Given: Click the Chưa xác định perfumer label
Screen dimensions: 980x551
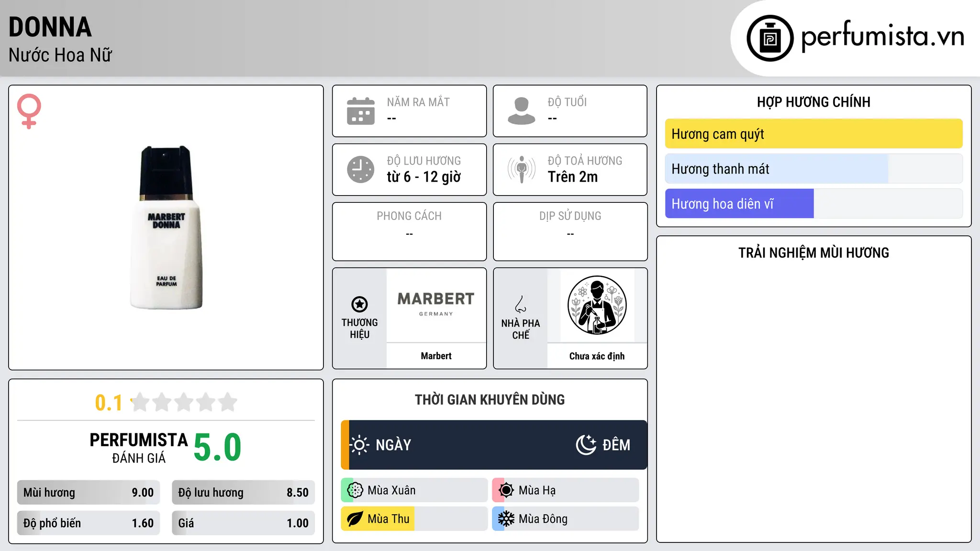Looking at the screenshot, I should click(x=597, y=356).
